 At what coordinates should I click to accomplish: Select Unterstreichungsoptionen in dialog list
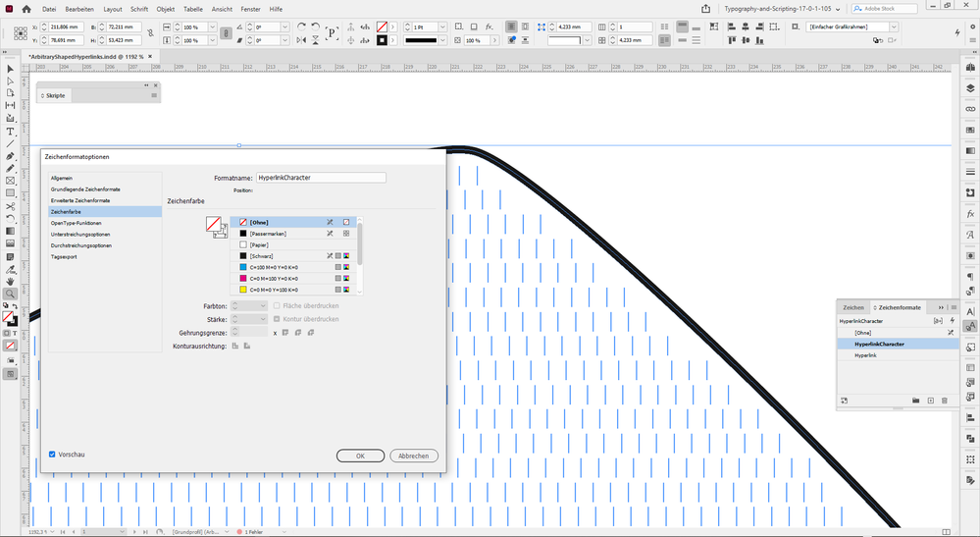pyautogui.click(x=80, y=235)
